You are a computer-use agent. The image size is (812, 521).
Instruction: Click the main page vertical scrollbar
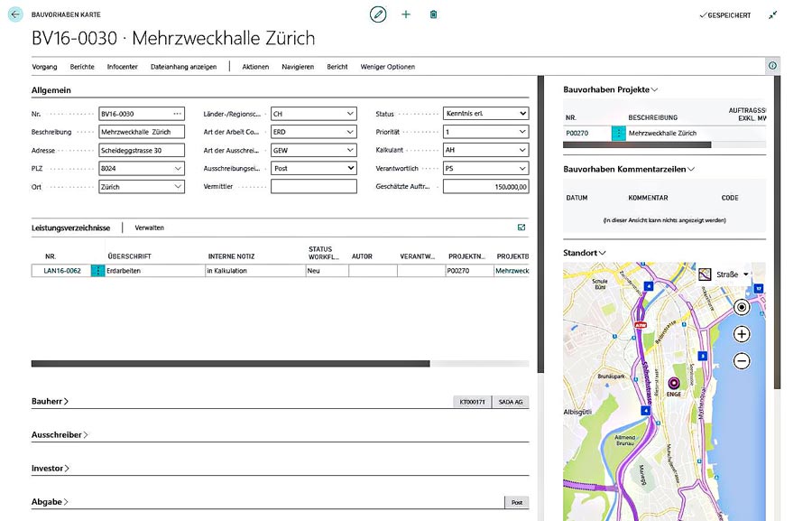(x=540, y=224)
